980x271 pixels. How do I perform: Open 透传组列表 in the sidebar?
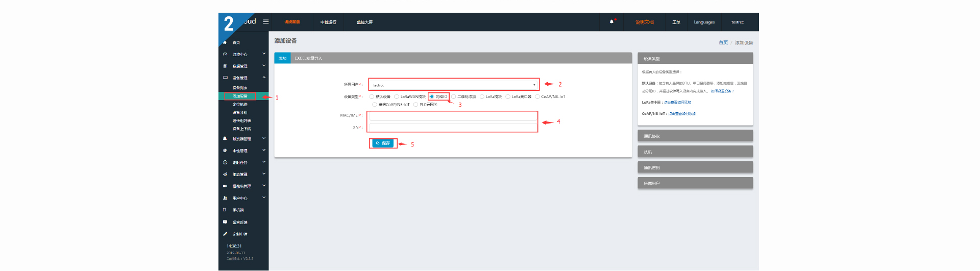click(241, 120)
